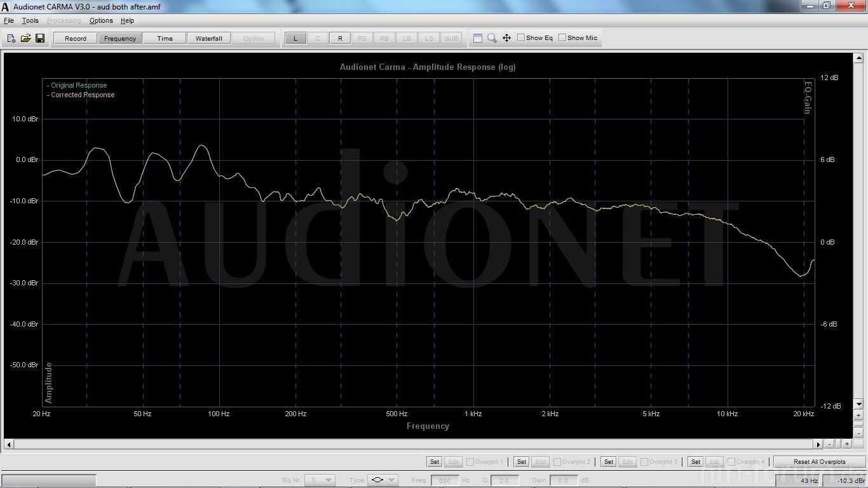Tick the Overplot 1 checkbox
This screenshot has height=488, width=868.
(470, 462)
